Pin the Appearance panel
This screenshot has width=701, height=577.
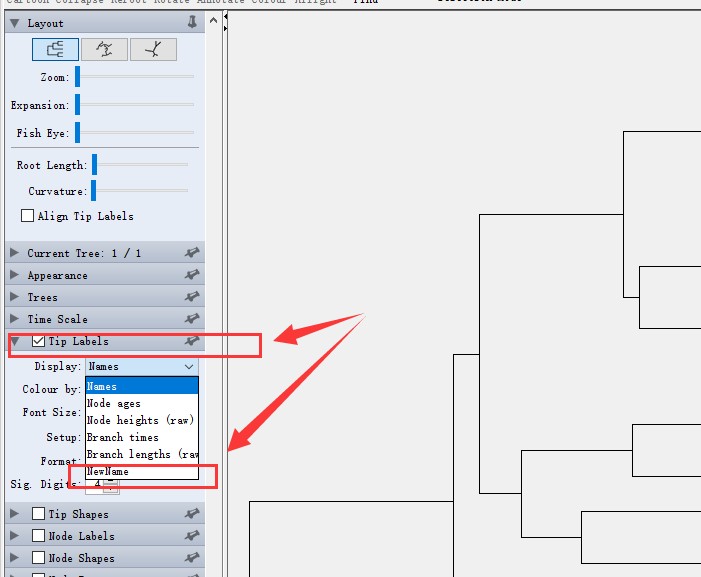tap(192, 275)
